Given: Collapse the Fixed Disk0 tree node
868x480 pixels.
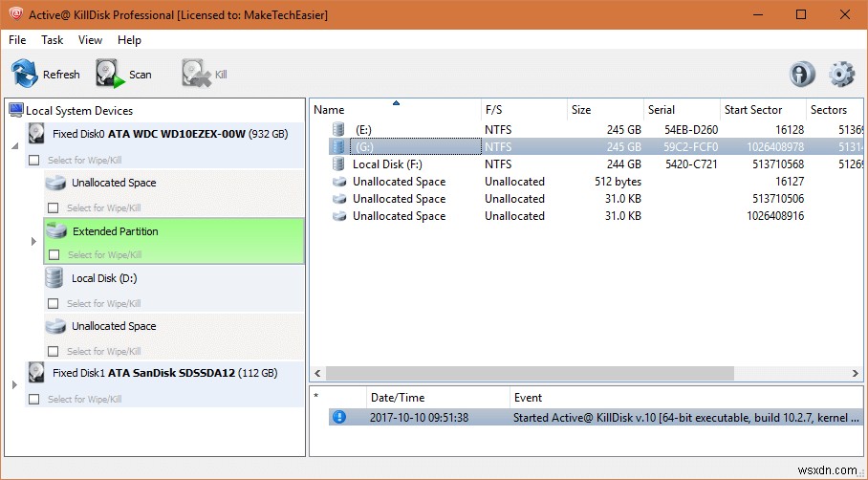Looking at the screenshot, I should (x=15, y=146).
